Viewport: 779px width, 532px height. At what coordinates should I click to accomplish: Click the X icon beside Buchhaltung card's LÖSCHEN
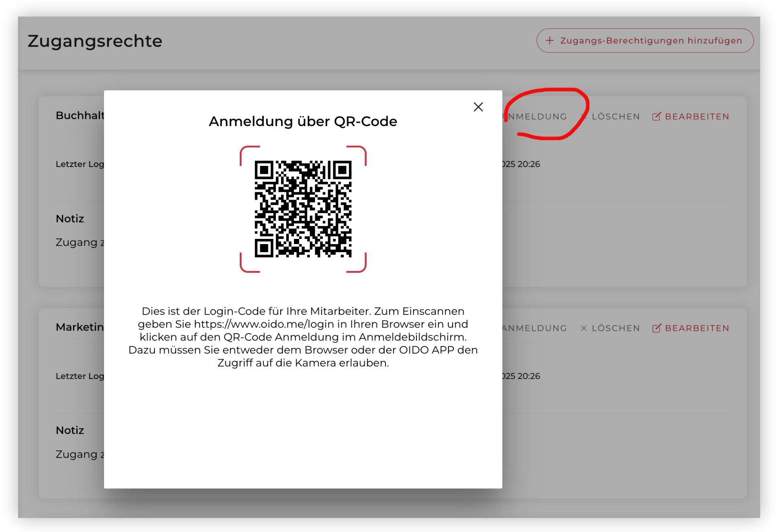(584, 116)
